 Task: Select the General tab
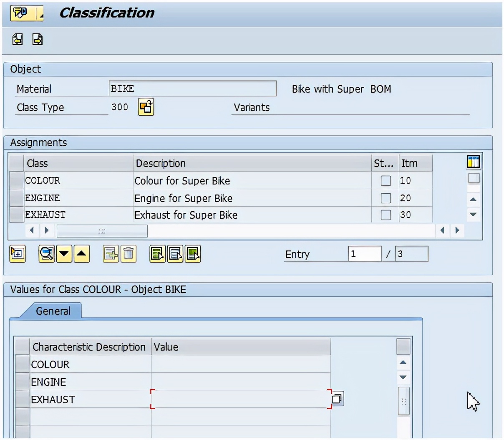(x=53, y=311)
